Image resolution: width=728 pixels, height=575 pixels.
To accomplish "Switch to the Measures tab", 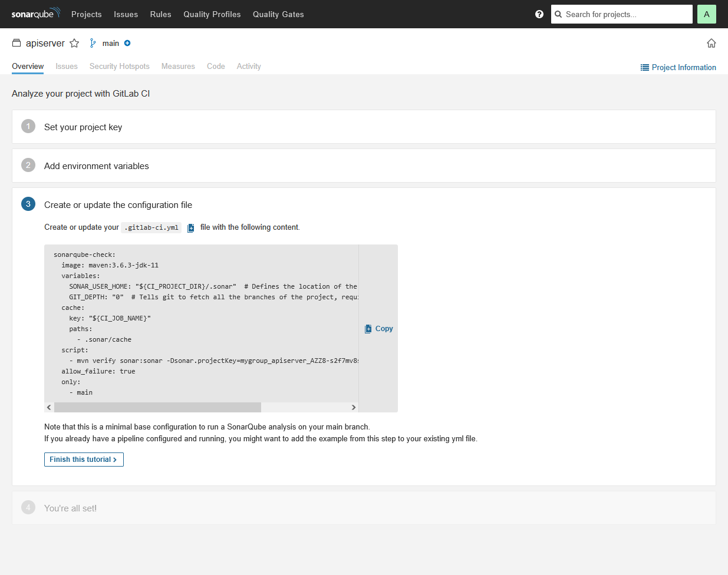I will click(x=178, y=67).
